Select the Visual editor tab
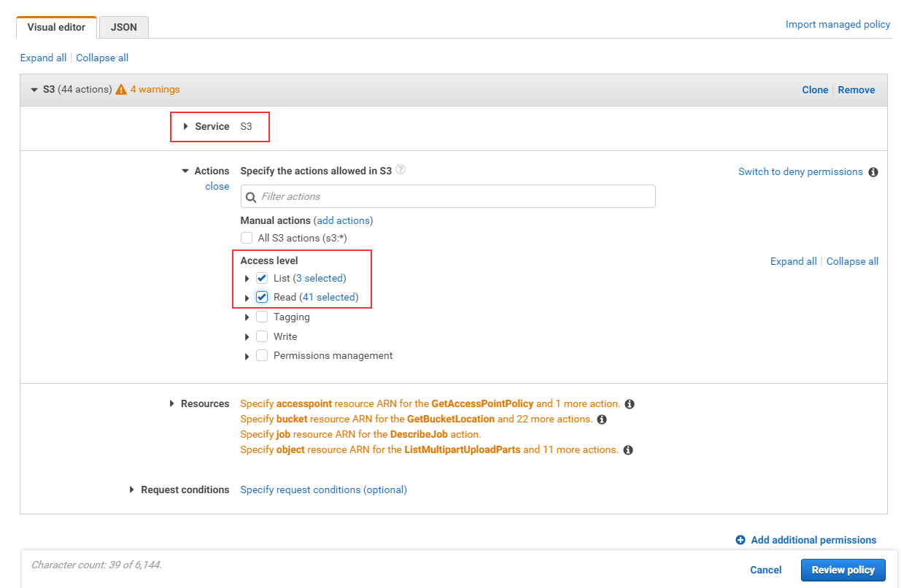This screenshot has width=901, height=588. [x=56, y=27]
